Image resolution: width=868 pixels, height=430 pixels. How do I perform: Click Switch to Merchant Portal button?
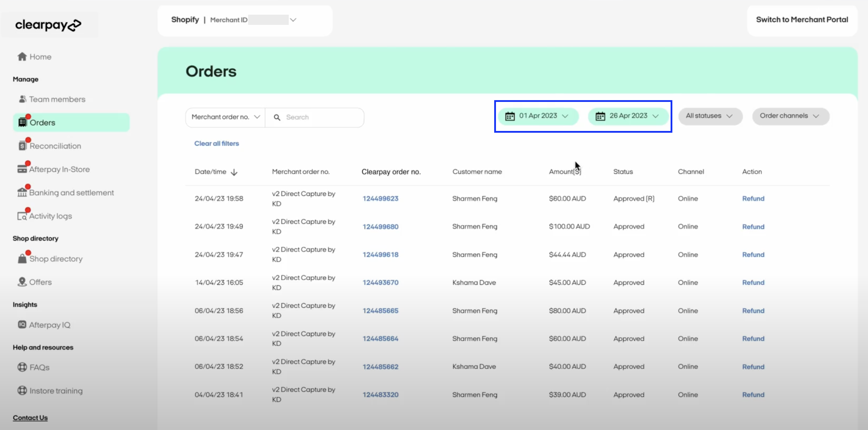(802, 20)
